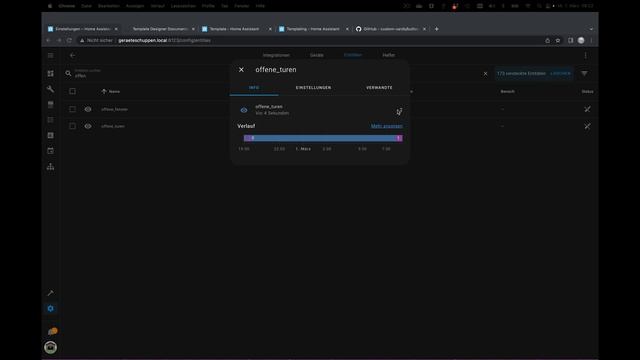
Task: Open the dashboard overview sidebar icon
Action: [x=51, y=73]
